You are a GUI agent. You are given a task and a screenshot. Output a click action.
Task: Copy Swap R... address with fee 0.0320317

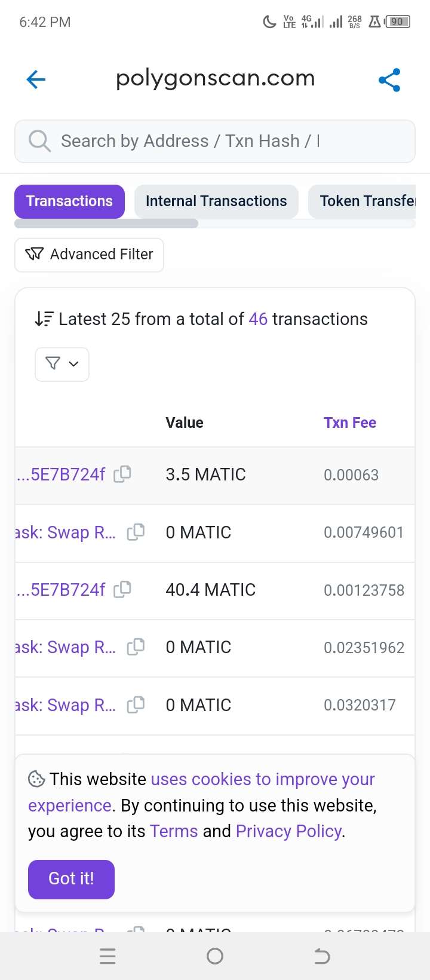click(x=136, y=705)
